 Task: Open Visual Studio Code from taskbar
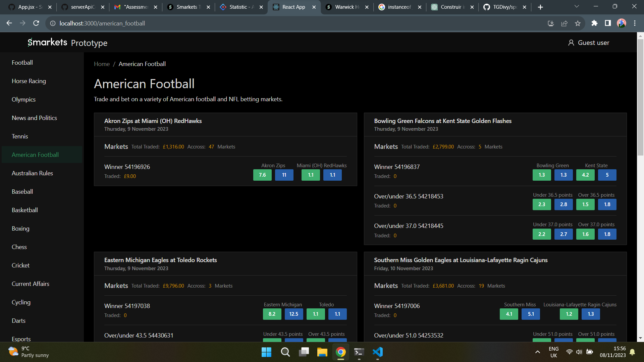tap(378, 352)
